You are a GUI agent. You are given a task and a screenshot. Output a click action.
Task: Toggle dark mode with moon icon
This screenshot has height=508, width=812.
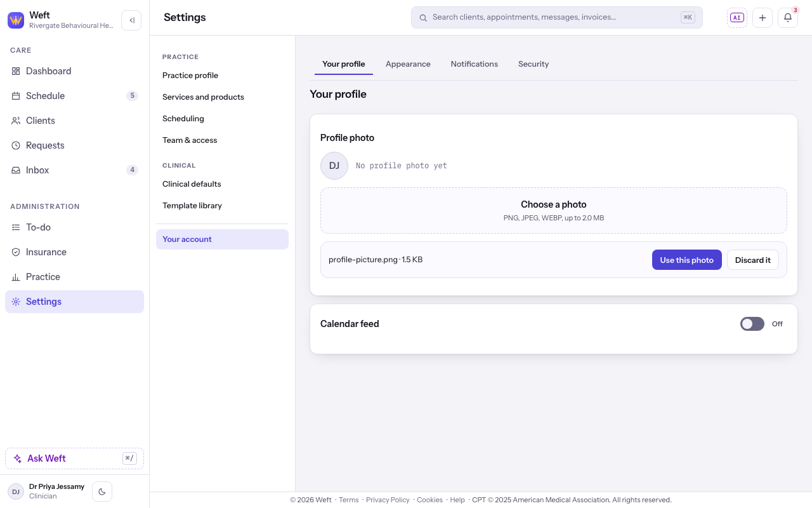tap(102, 491)
